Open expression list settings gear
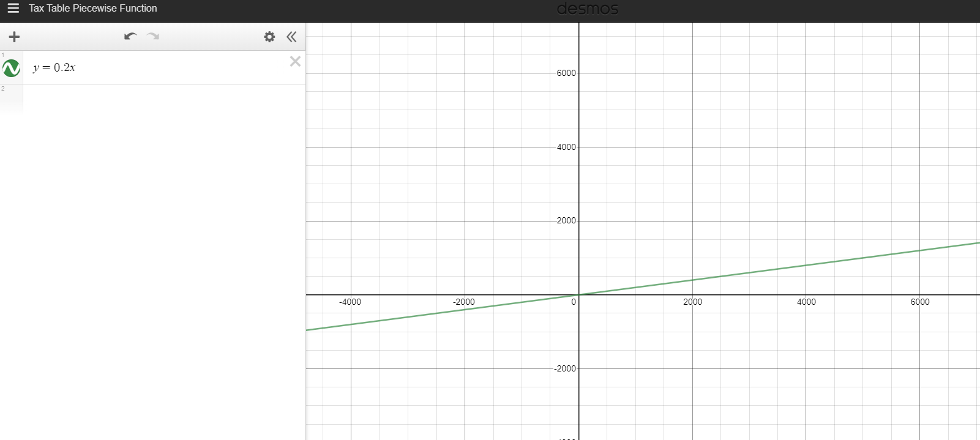 [269, 37]
